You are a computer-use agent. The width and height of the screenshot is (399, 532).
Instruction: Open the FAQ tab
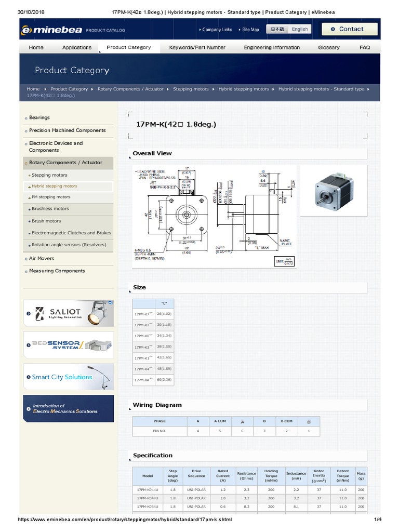(365, 47)
